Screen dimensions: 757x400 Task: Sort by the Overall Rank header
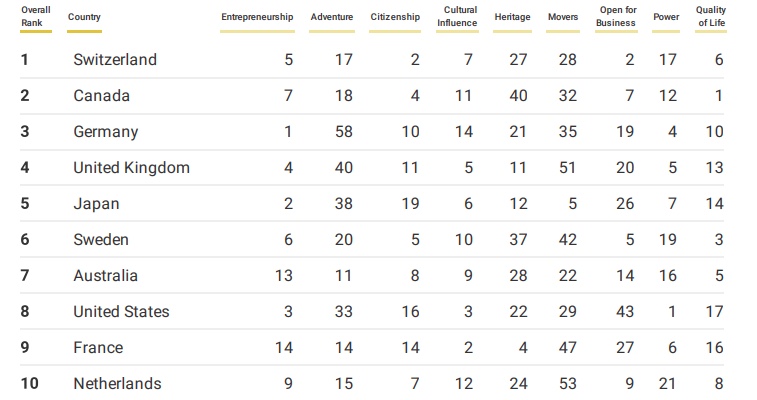click(36, 17)
